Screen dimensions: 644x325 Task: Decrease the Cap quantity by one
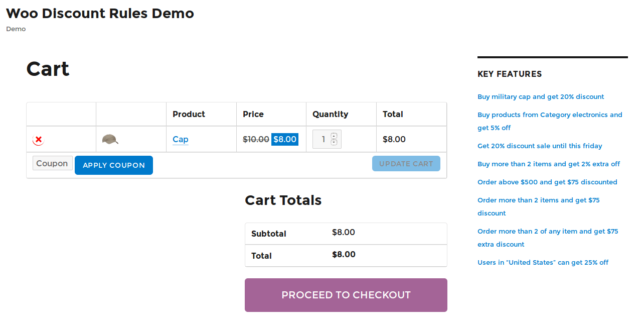[334, 142]
